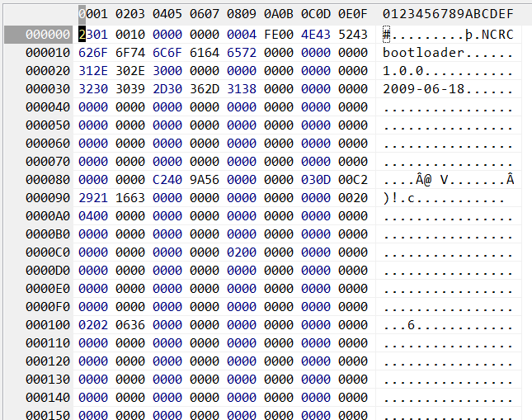
Task: Select hex word 312E in row 000020
Action: [x=93, y=71]
